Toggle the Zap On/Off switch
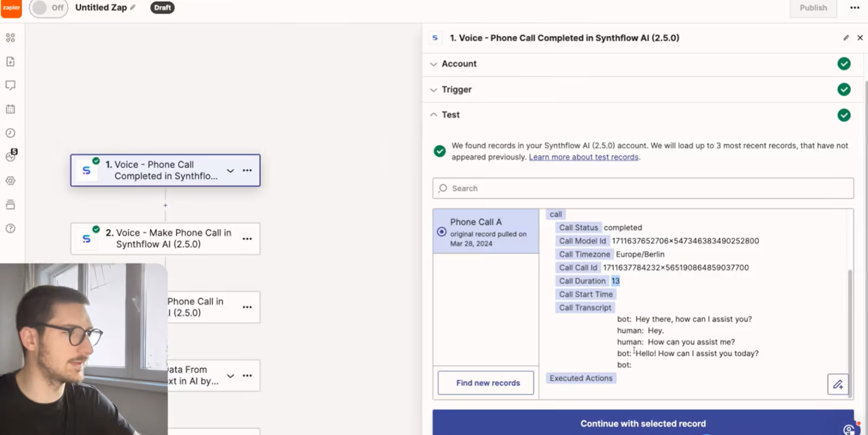This screenshot has height=435, width=868. 48,8
